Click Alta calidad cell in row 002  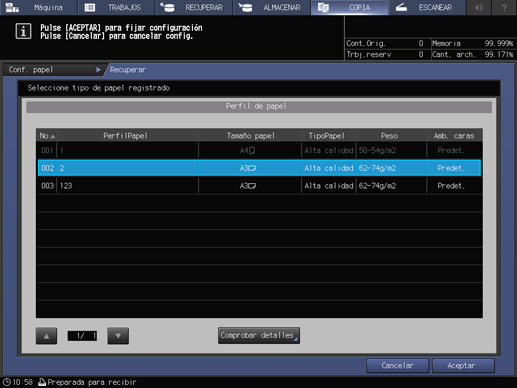[329, 168]
